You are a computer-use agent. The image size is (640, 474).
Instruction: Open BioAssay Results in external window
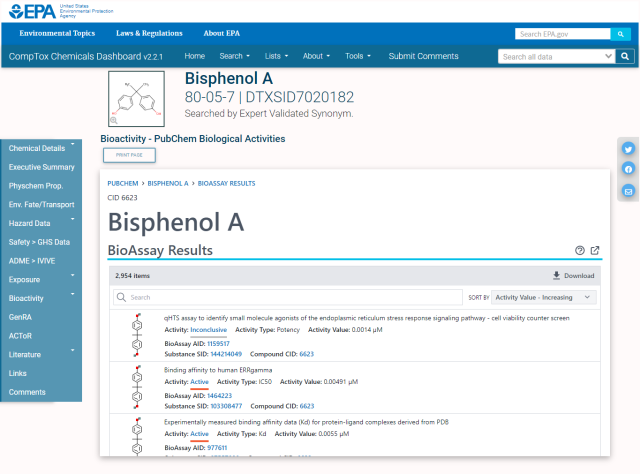(x=595, y=250)
